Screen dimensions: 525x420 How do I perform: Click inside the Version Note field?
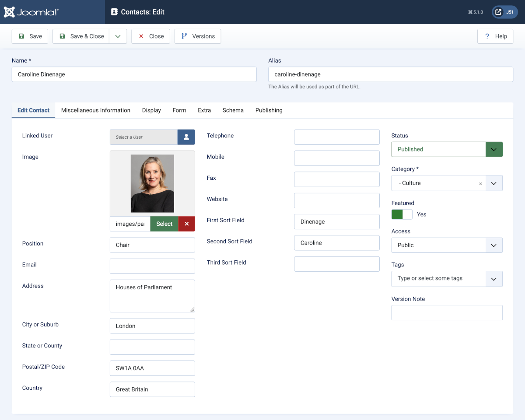coord(447,312)
